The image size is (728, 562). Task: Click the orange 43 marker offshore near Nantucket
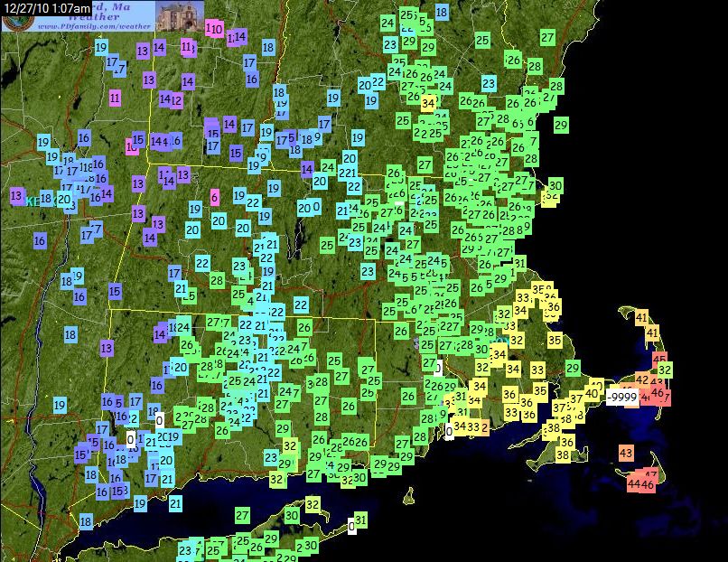click(626, 453)
